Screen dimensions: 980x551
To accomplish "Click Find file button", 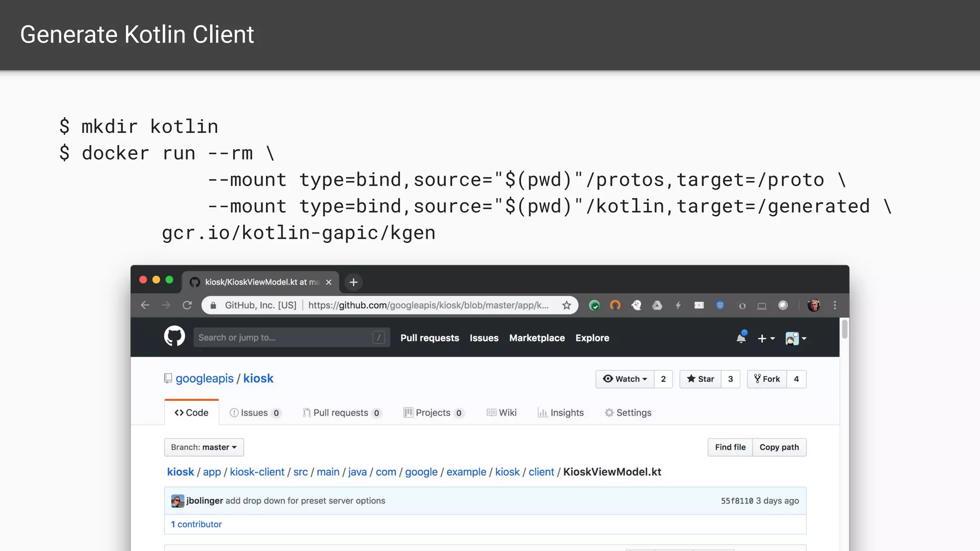I will click(730, 447).
